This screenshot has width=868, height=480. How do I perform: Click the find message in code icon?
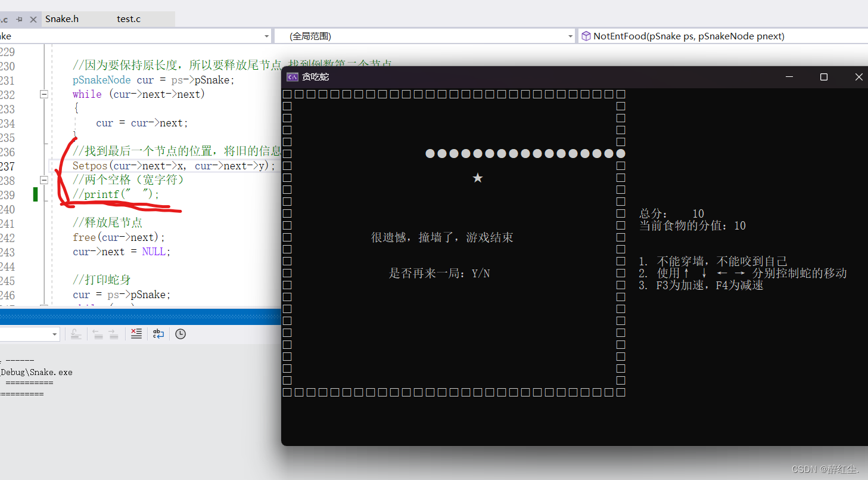76,334
